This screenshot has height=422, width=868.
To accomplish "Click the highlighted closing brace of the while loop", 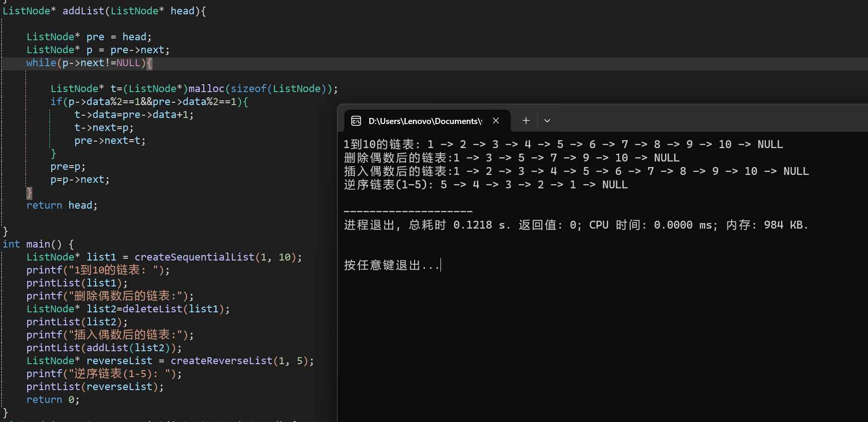I will pos(29,192).
